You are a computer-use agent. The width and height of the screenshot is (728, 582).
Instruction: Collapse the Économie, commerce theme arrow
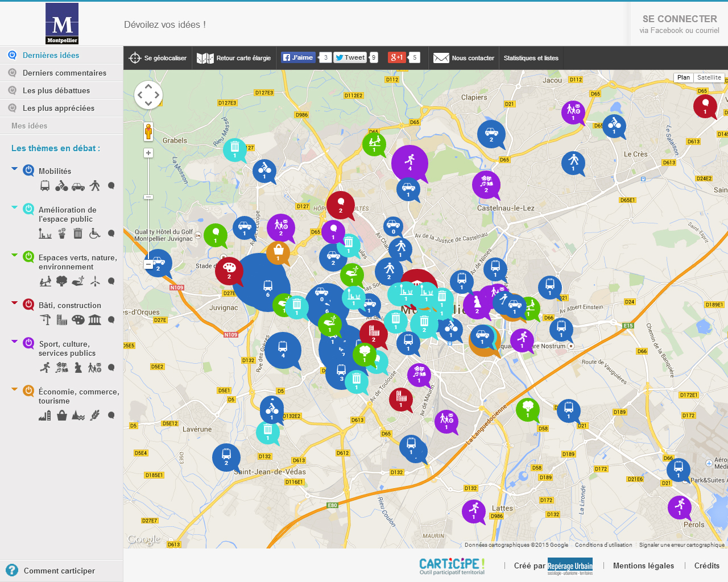(x=15, y=389)
